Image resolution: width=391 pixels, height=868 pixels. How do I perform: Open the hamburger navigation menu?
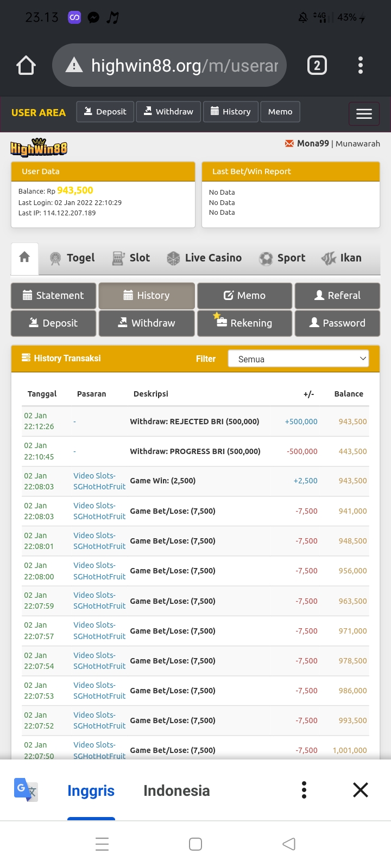[364, 113]
